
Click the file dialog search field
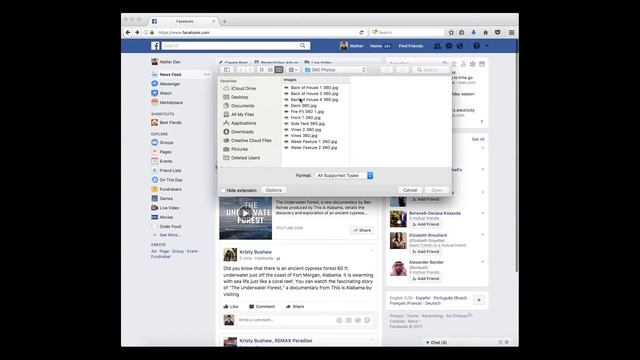pos(431,70)
